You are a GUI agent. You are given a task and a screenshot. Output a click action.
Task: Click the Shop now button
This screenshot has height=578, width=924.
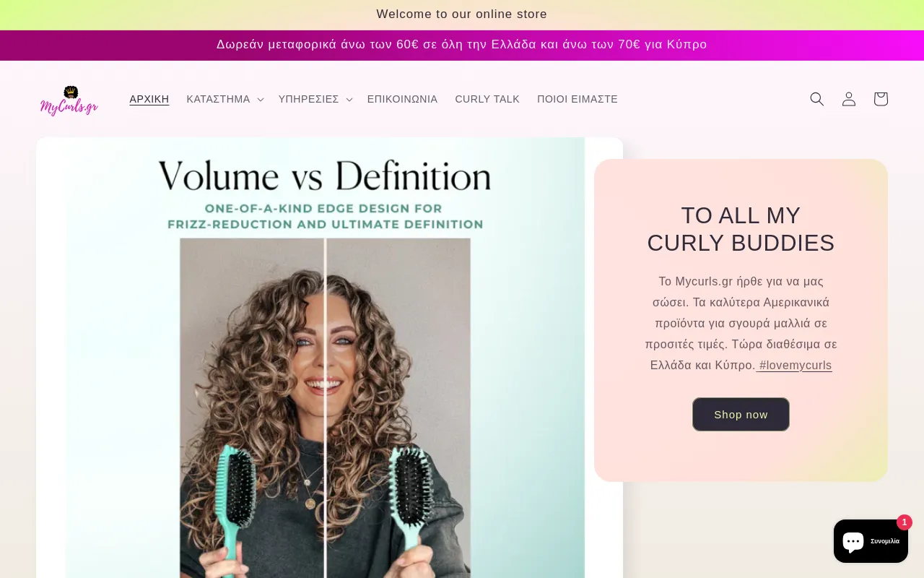[x=741, y=415]
